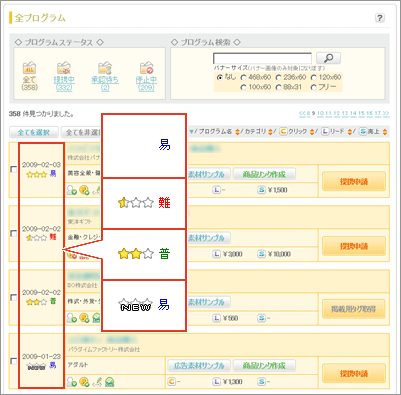Go to results page 17
The image size is (401, 395).
(x=378, y=114)
